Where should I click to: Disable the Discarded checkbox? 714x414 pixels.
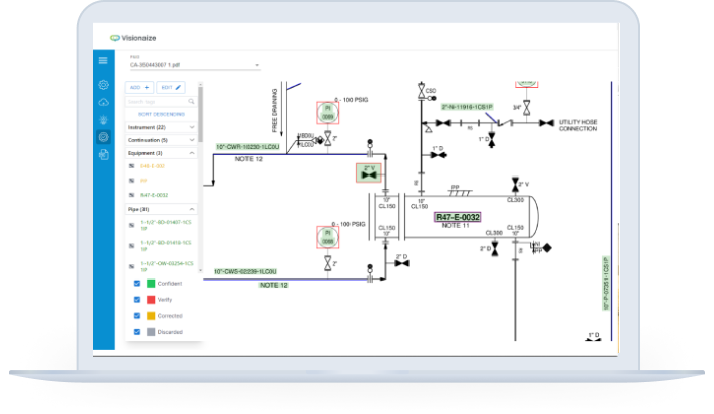(136, 331)
